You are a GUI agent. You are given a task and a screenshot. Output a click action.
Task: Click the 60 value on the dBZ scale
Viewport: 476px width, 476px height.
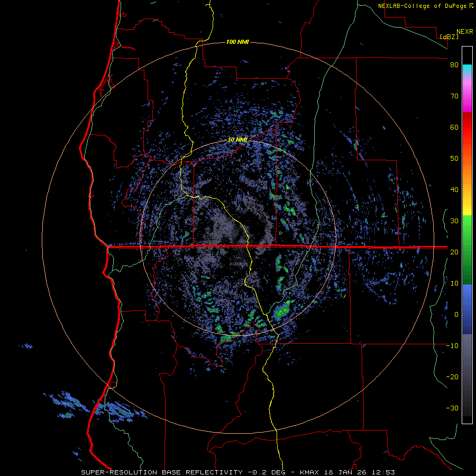(x=454, y=127)
